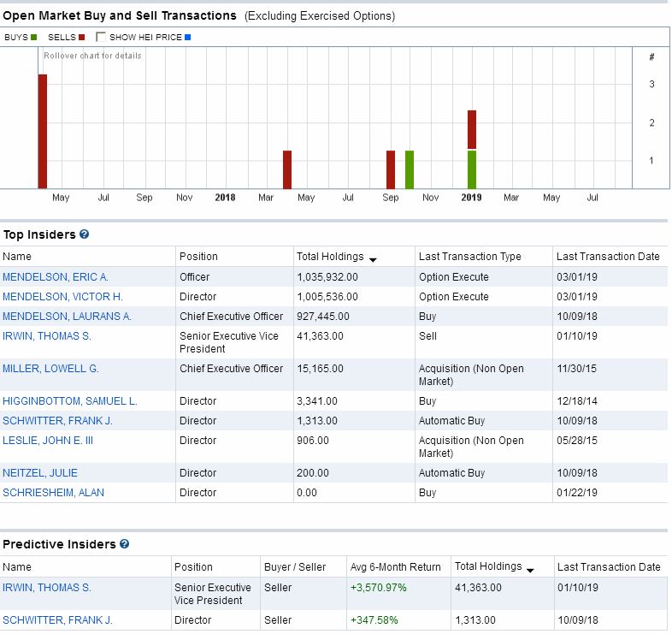Open MENDELSON, ERIC A. insider profile

click(56, 277)
